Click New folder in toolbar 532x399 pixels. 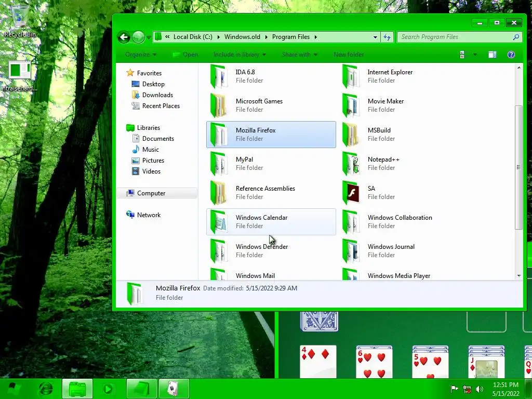coord(349,55)
